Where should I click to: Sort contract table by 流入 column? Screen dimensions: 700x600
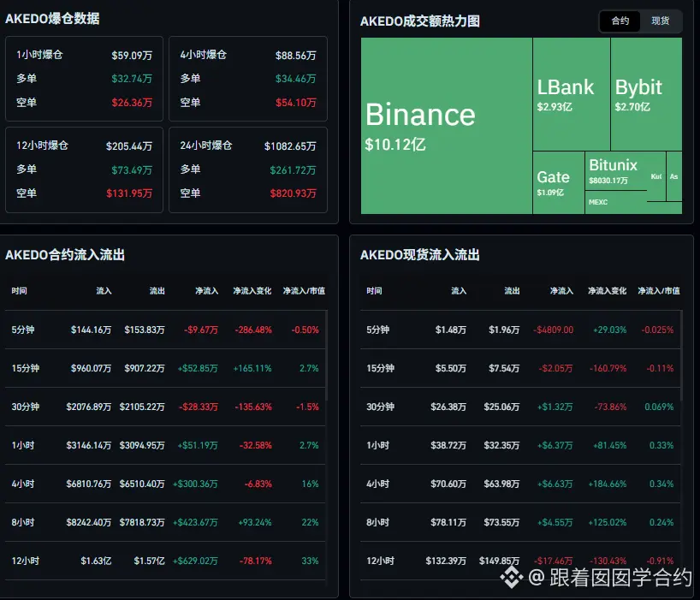pyautogui.click(x=104, y=291)
